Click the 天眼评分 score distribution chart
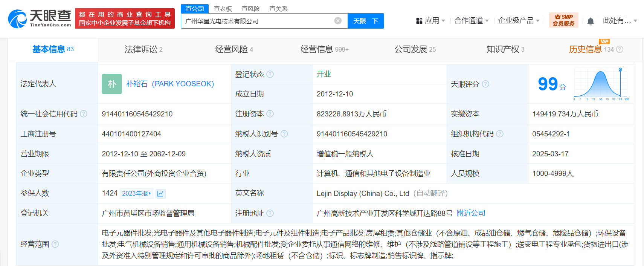Screen dimensions: 644x266 tap(601, 84)
